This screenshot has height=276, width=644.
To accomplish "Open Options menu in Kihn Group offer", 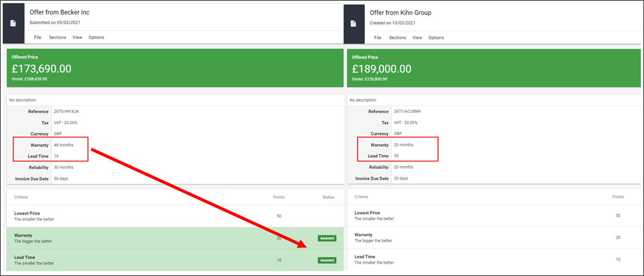I will pyautogui.click(x=436, y=38).
